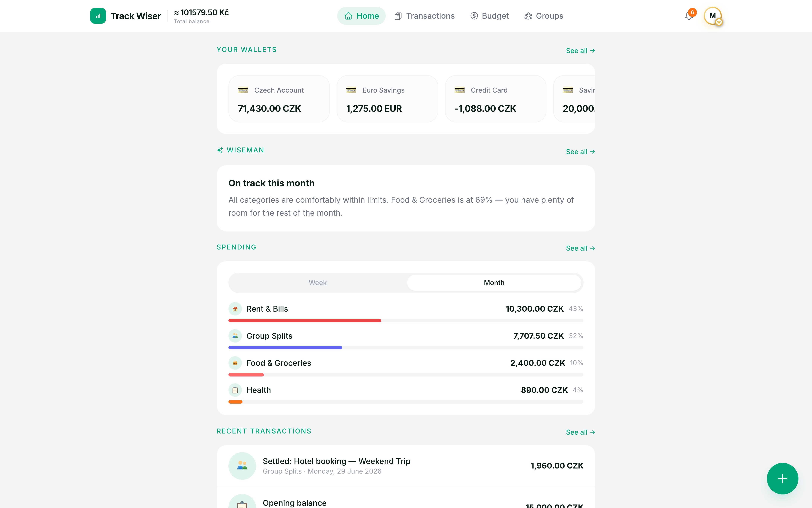Switch spending view to Month
Image resolution: width=812 pixels, height=508 pixels.
[494, 283]
